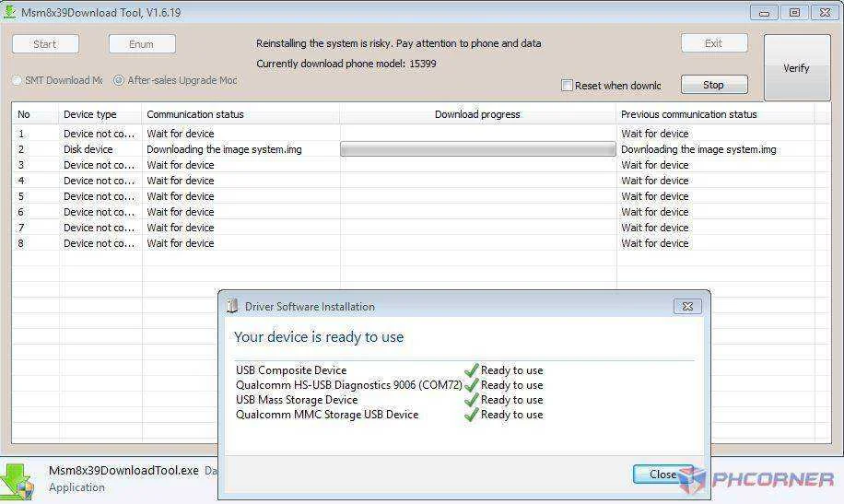Click the system.img download progress bar
Viewport: 844px width, 504px height.
click(478, 149)
